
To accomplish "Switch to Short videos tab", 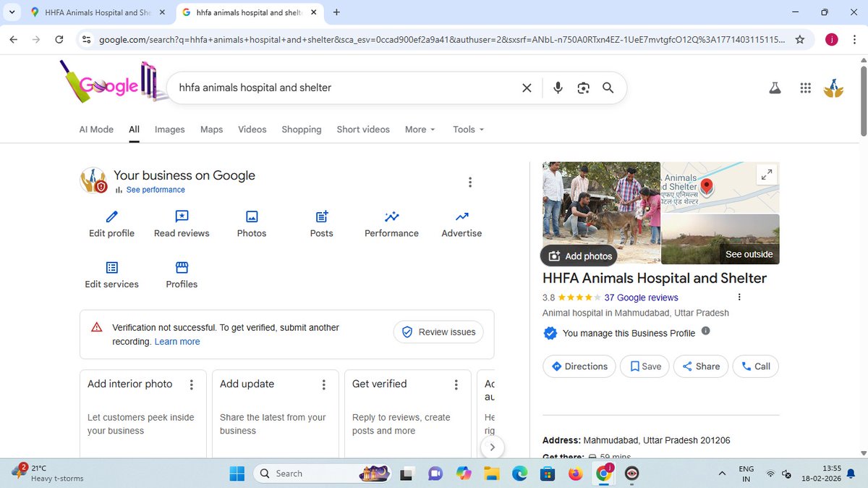I will tap(363, 130).
